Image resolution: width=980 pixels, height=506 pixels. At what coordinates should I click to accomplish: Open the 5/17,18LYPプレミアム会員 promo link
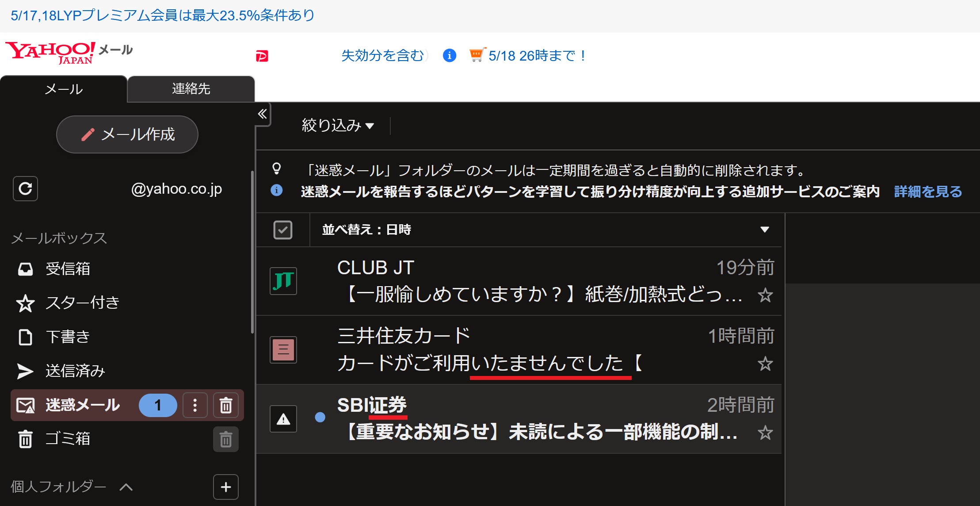(163, 15)
